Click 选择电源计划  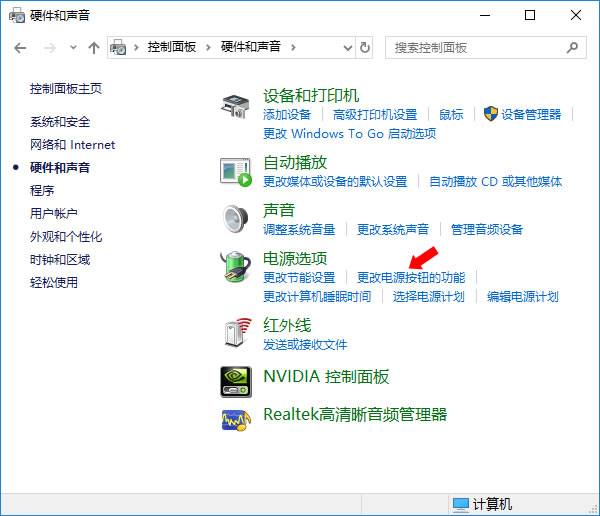pyautogui.click(x=429, y=297)
